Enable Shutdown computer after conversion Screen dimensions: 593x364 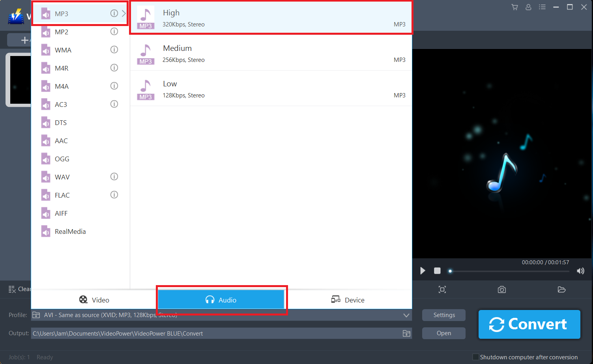coord(475,357)
